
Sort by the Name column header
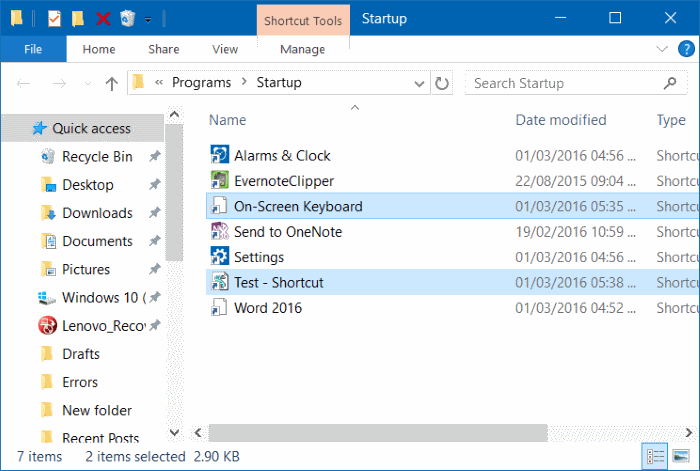228,120
